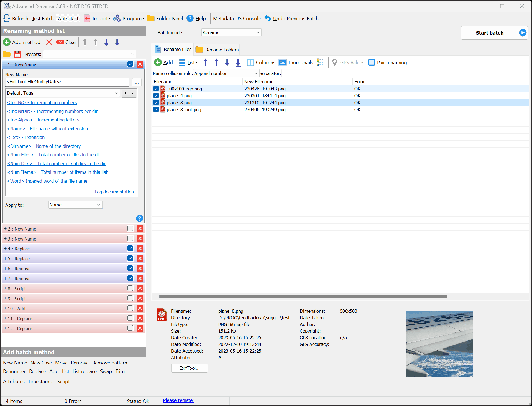The width and height of the screenshot is (532, 406).
Task: Open the Name collision rule dropdown
Action: coord(226,73)
